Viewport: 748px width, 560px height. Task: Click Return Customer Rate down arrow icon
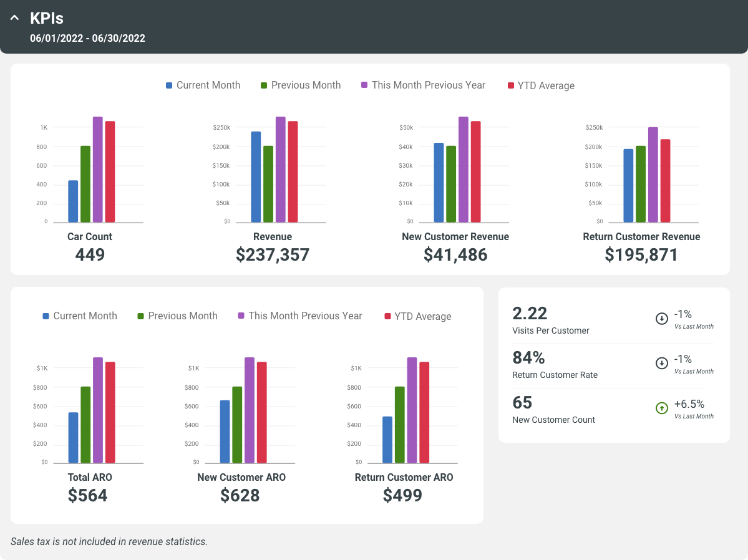[x=662, y=363]
